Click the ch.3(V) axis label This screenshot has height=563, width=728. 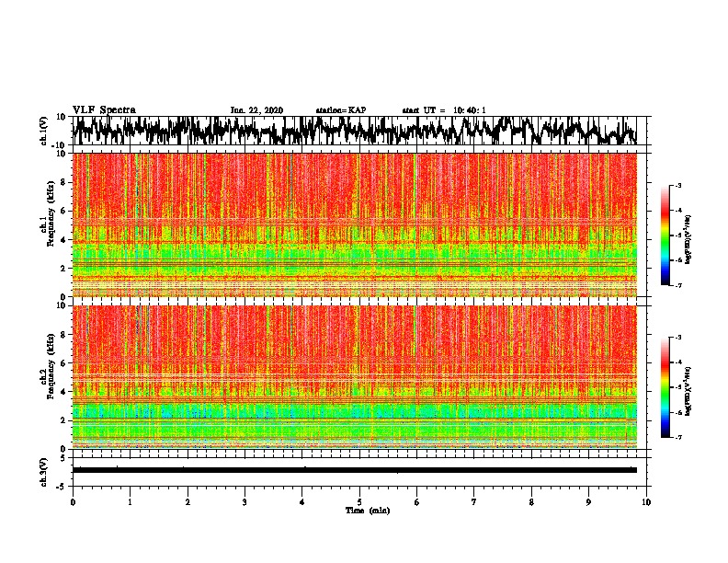pyautogui.click(x=44, y=472)
